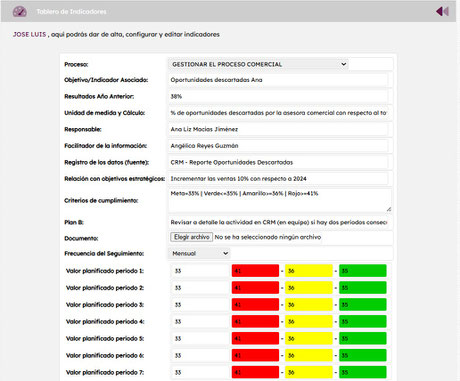
Task: Click the green 35 field in periodo 7
Action: [363, 372]
